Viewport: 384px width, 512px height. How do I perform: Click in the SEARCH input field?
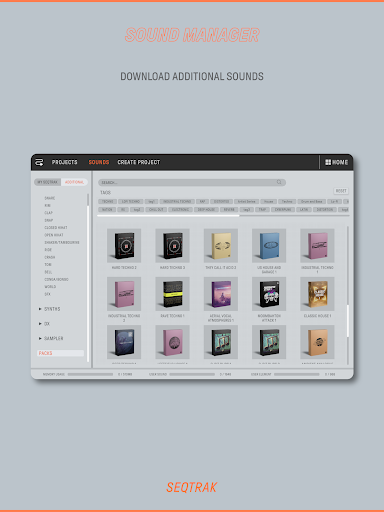tap(192, 182)
